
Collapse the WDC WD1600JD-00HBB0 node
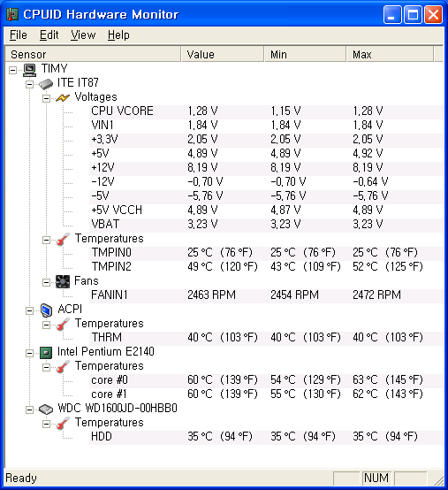(29, 410)
